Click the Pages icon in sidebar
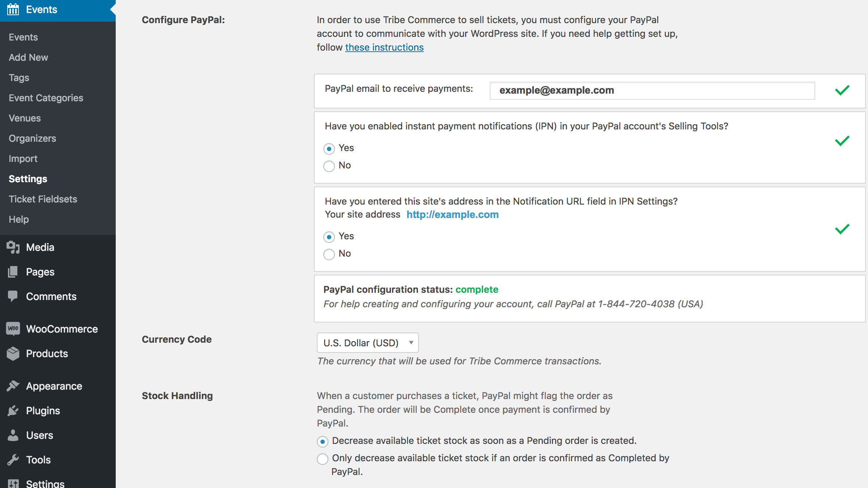This screenshot has height=488, width=868. click(13, 272)
